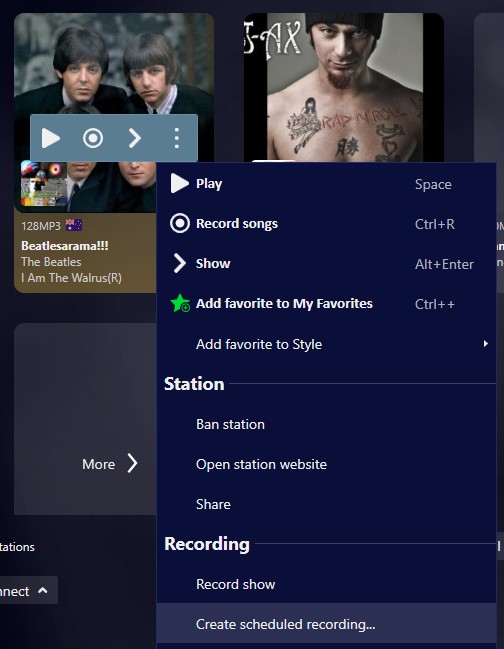Click the Australian flag icon next to 128MP3
The image size is (504, 649).
pos(74,225)
